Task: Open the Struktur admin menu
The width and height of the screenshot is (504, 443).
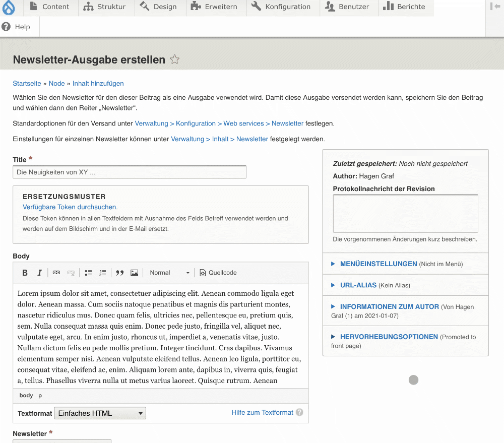Action: 105,7
